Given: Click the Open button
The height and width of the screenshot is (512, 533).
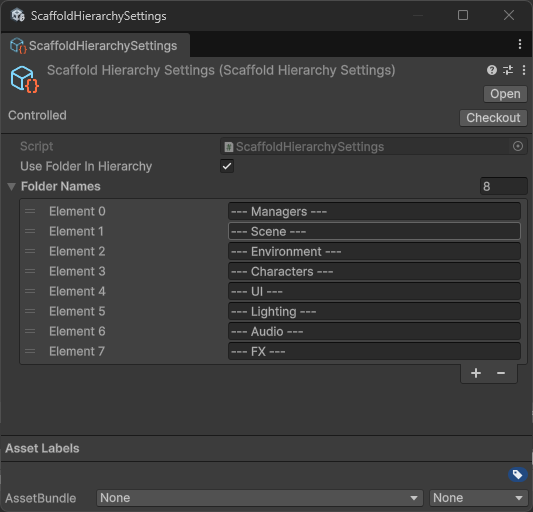Looking at the screenshot, I should (x=505, y=94).
